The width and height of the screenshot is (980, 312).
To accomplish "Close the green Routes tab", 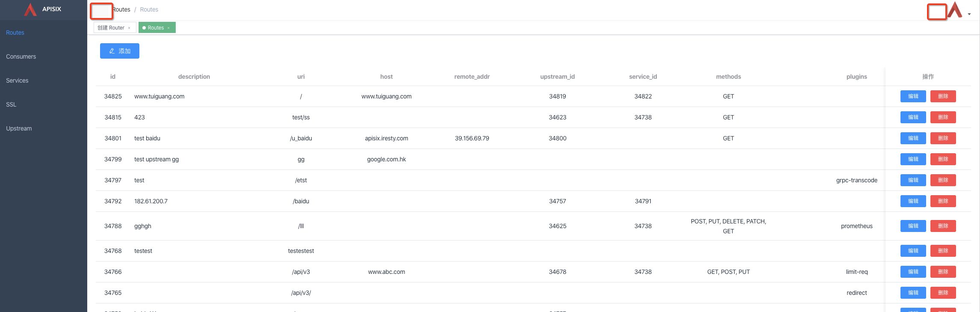I will 168,28.
